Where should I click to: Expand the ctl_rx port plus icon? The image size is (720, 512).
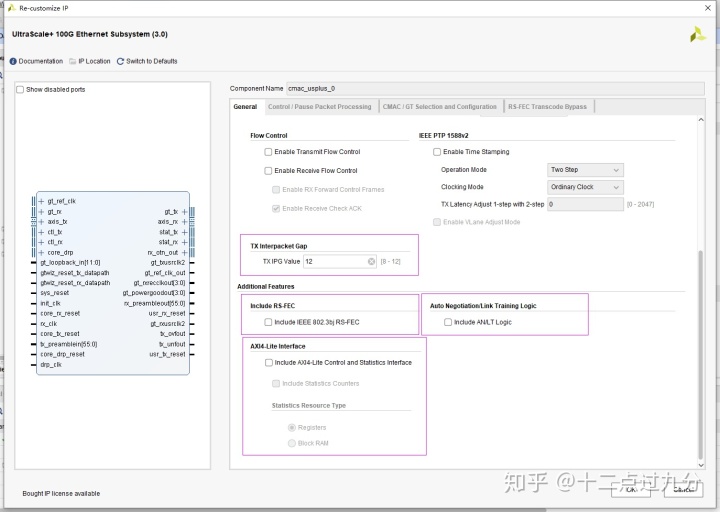[41, 242]
